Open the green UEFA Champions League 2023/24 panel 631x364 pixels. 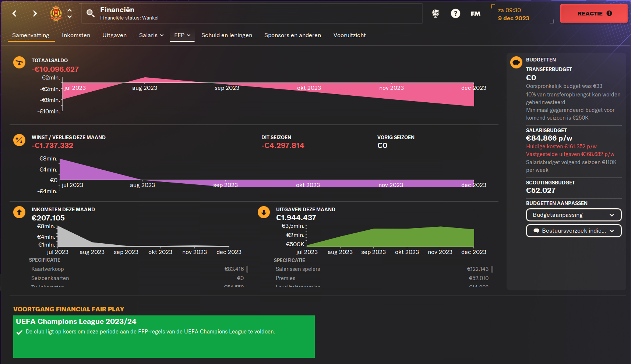[x=164, y=336]
